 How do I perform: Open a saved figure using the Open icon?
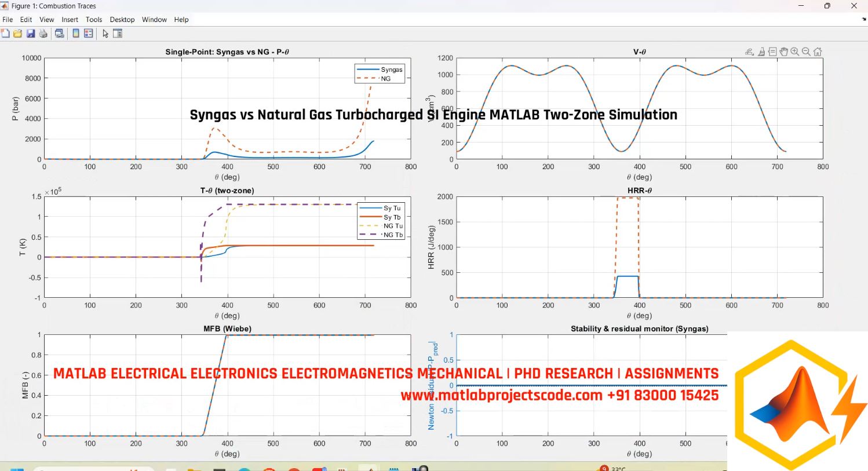click(x=17, y=33)
